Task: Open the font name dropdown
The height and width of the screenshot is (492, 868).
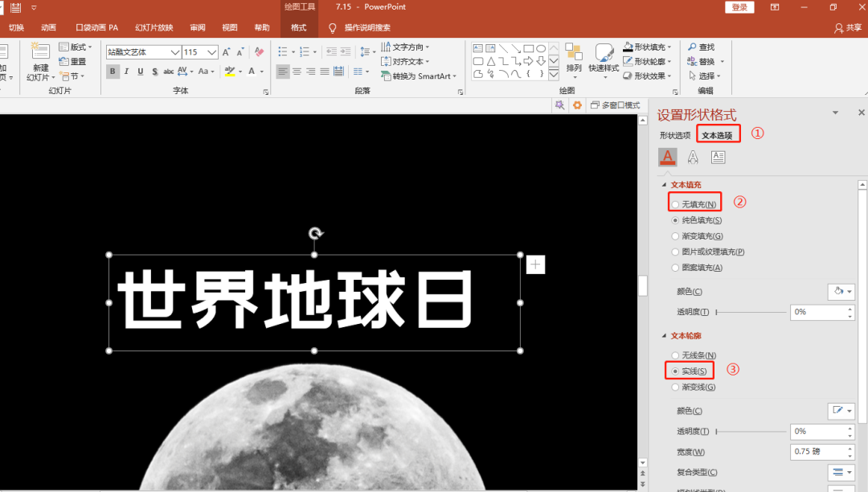Action: [175, 52]
